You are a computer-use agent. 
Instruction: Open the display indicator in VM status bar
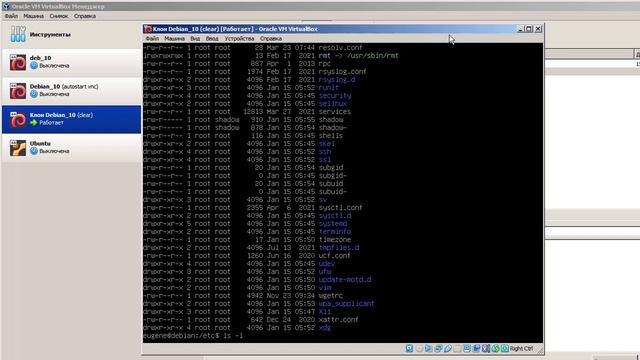pos(467,348)
